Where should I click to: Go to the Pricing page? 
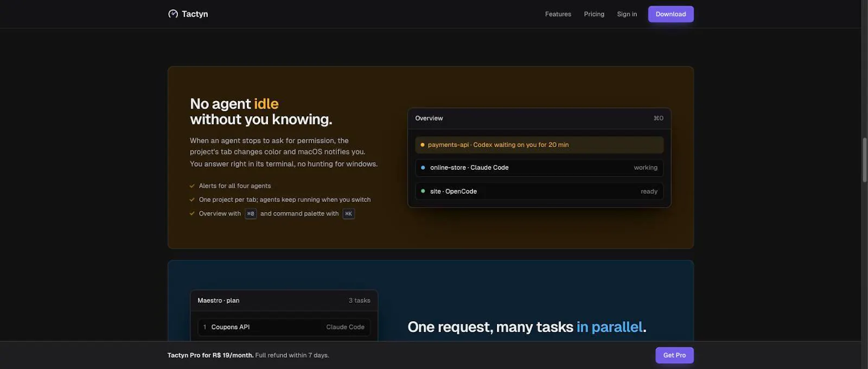tap(594, 14)
